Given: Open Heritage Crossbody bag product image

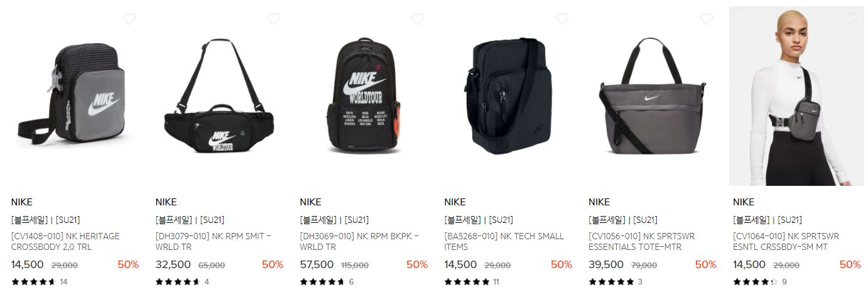Looking at the screenshot, I should click(x=75, y=96).
